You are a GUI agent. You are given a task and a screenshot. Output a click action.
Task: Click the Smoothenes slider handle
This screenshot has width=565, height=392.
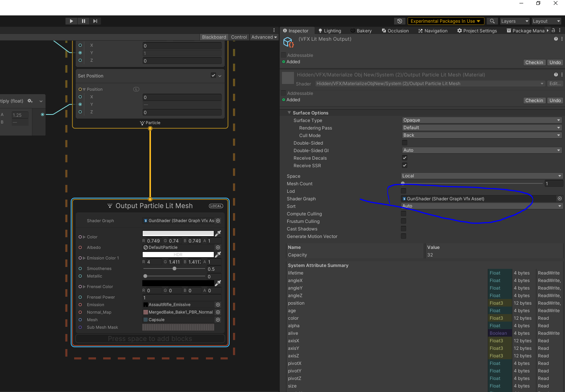tap(174, 268)
